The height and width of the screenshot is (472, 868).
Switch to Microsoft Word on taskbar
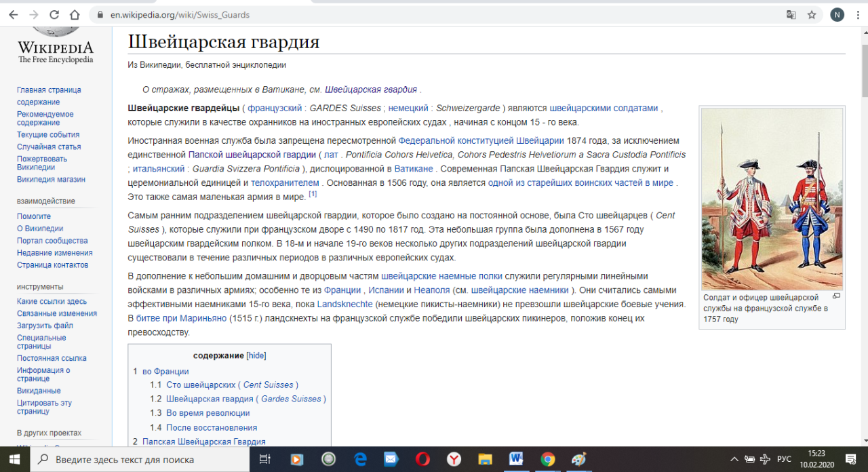click(516, 459)
